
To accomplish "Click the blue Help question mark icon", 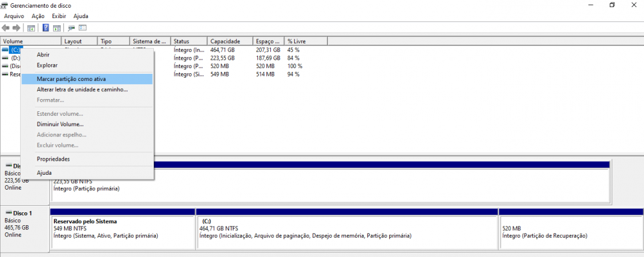I will [x=46, y=28].
